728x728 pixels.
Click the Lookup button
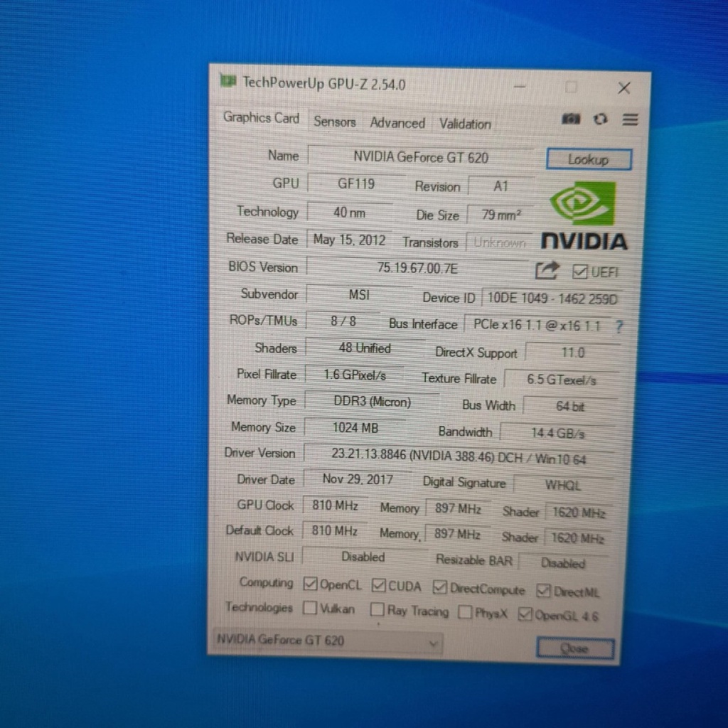pyautogui.click(x=588, y=159)
